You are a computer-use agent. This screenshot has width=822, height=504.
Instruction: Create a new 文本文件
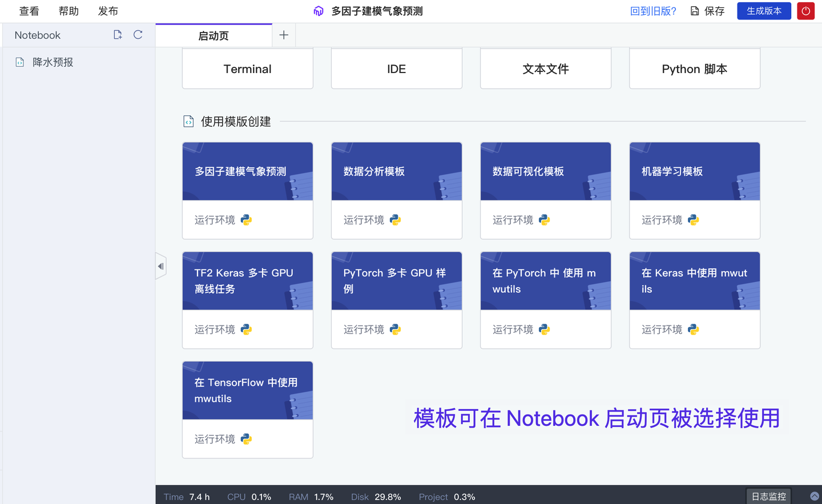pos(546,68)
